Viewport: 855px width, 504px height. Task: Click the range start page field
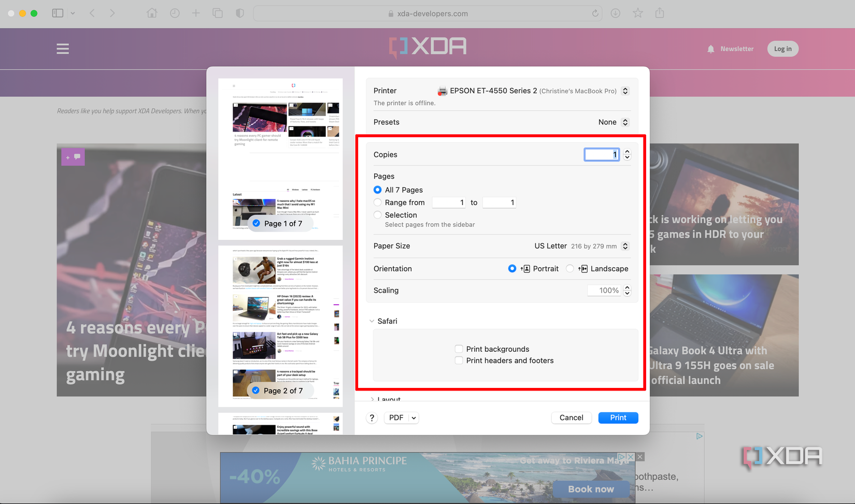(x=448, y=203)
